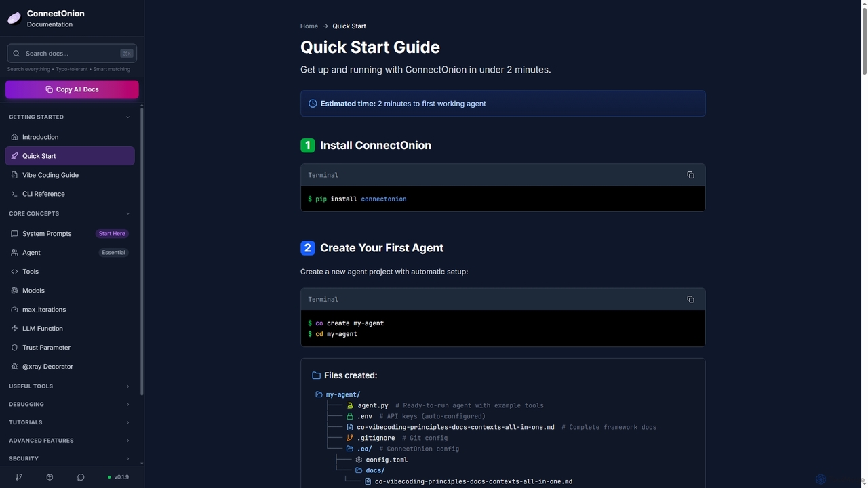Screen dimensions: 868x488
Task: Click the my-agent/ folder icon
Action: click(x=319, y=394)
